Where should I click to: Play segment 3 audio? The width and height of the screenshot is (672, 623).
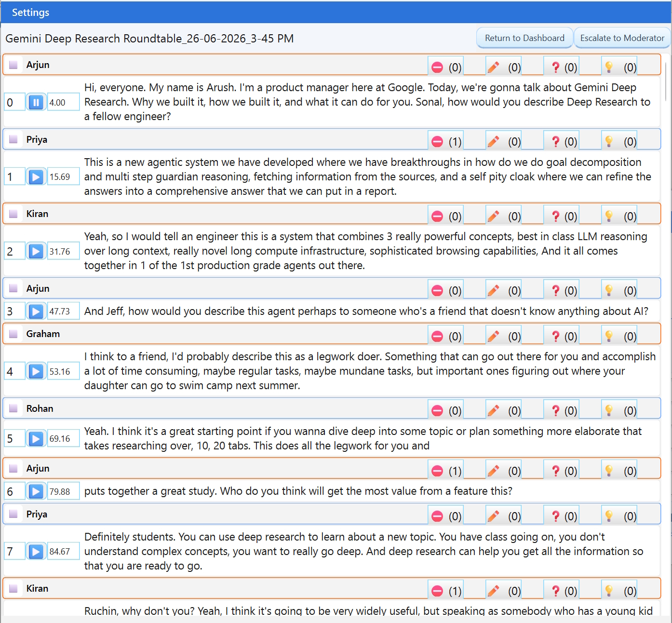pos(36,311)
